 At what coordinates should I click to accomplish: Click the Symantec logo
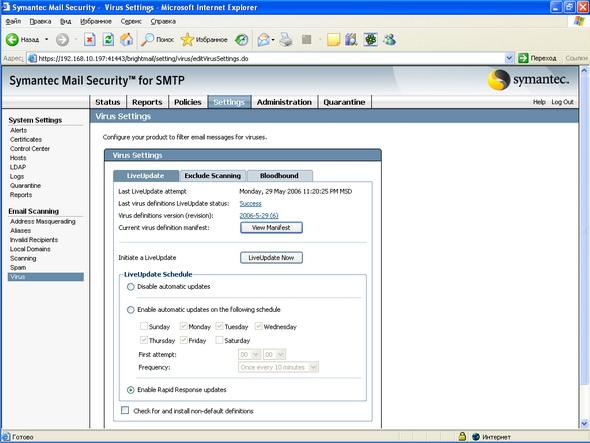tap(528, 80)
